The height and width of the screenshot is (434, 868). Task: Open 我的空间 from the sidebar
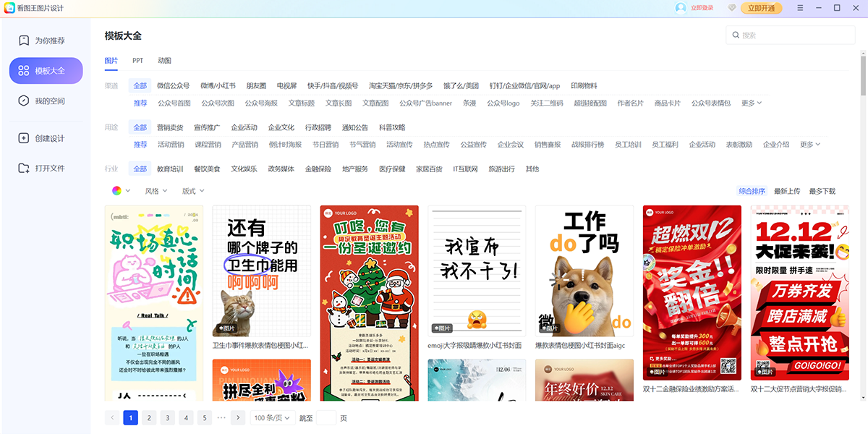(x=46, y=101)
